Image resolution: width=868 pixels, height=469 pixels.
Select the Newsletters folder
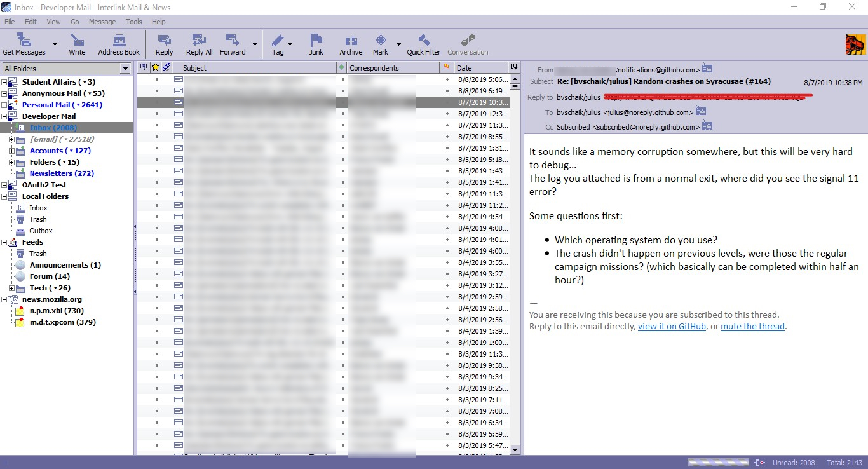62,173
